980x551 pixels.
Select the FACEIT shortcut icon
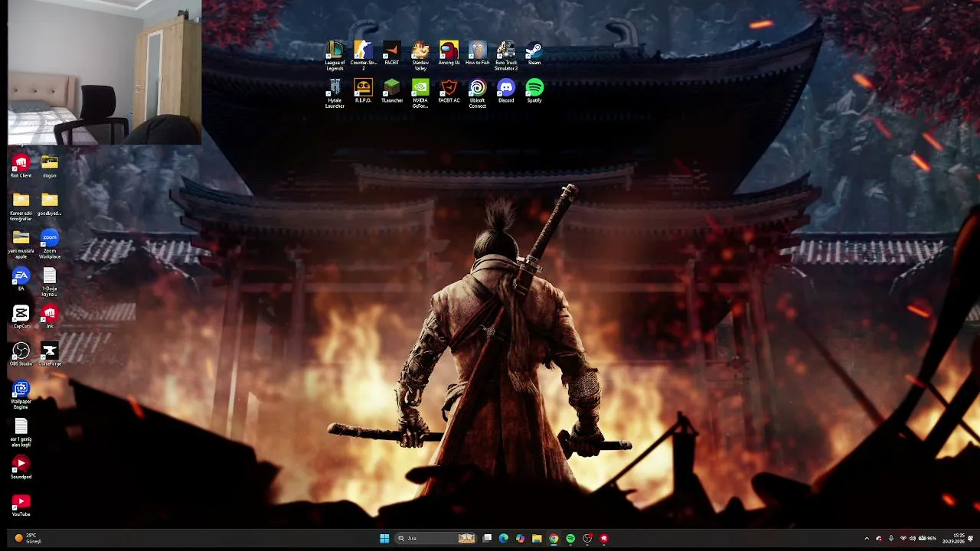coord(391,54)
